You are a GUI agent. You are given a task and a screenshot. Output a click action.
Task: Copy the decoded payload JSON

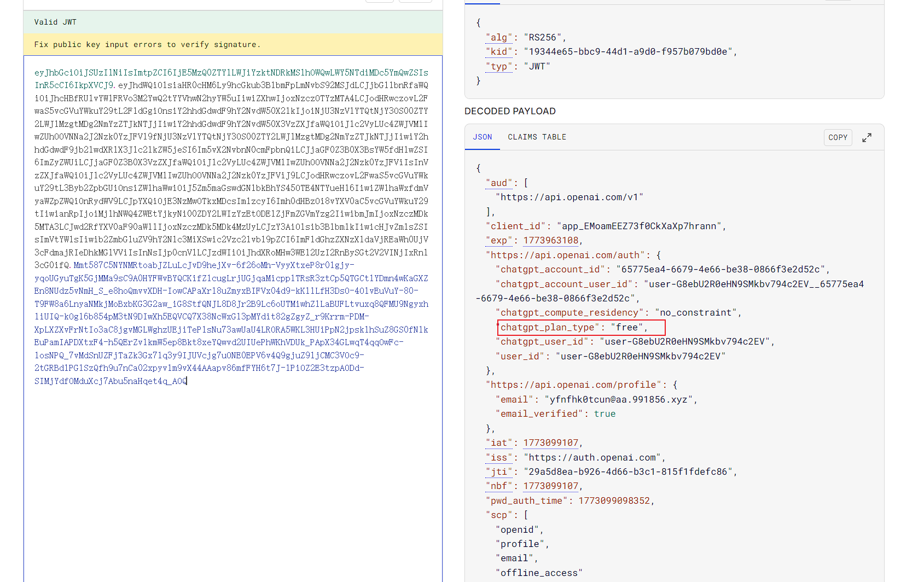tap(838, 138)
